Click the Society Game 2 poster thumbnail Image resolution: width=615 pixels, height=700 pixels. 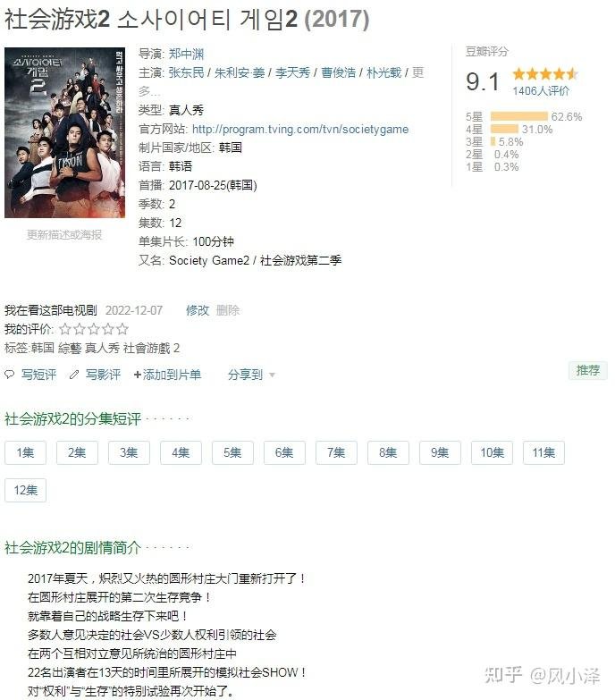click(x=64, y=132)
